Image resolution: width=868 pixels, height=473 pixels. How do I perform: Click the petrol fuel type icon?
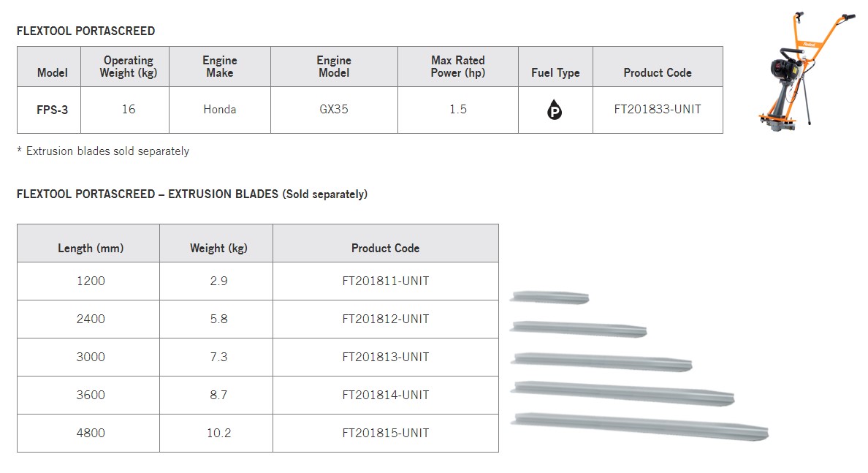555,110
